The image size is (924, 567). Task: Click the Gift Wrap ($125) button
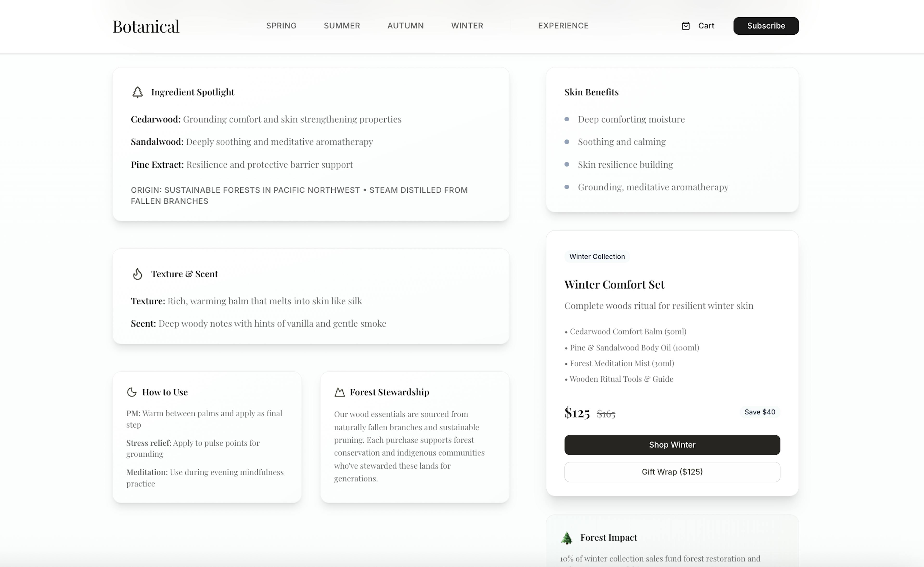pos(672,472)
